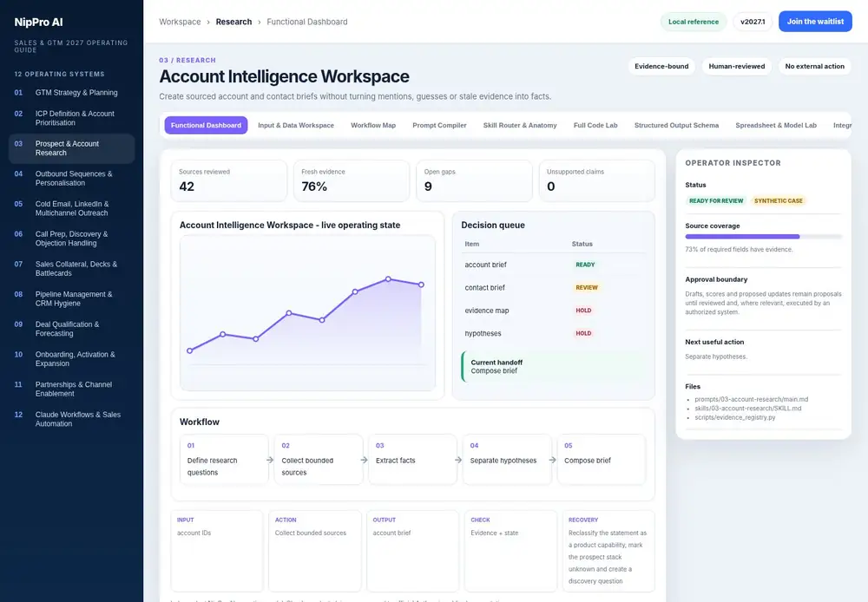Switch to Structured Output Schema tab
Image resolution: width=868 pixels, height=602 pixels.
[676, 125]
